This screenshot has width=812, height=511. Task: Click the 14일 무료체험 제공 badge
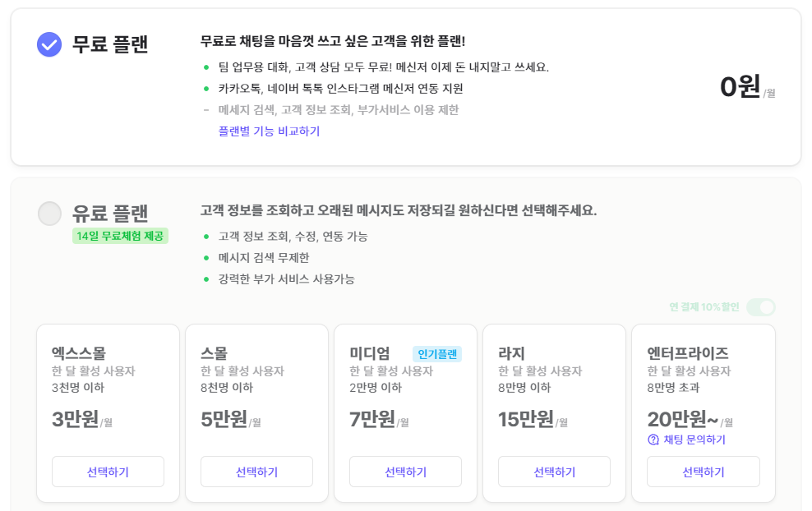[x=120, y=237]
